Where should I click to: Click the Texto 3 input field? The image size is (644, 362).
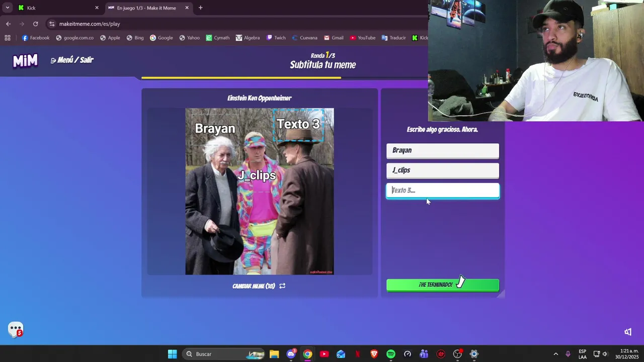coord(443,191)
